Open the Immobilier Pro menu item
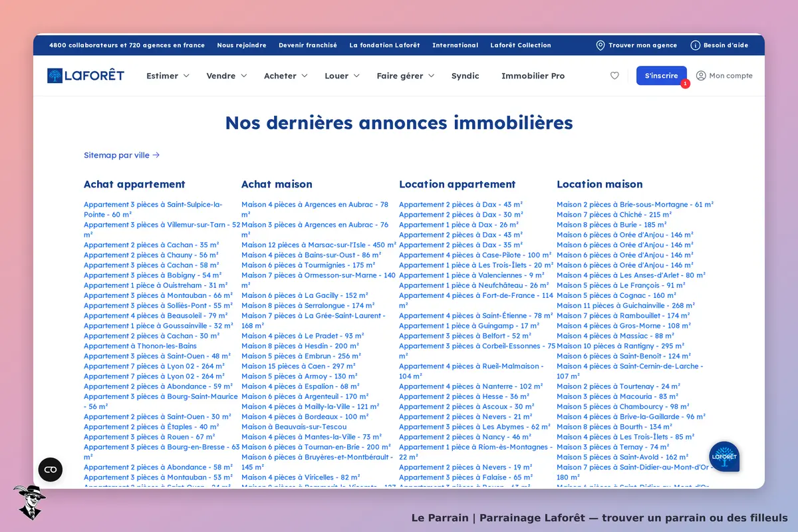Image resolution: width=798 pixels, height=532 pixels. 533,76
